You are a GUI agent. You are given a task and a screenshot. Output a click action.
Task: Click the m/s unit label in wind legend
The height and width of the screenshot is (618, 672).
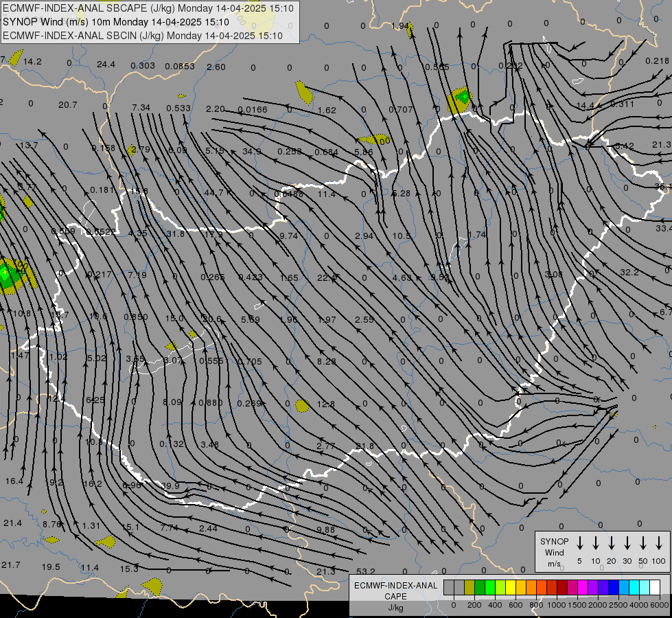554,564
